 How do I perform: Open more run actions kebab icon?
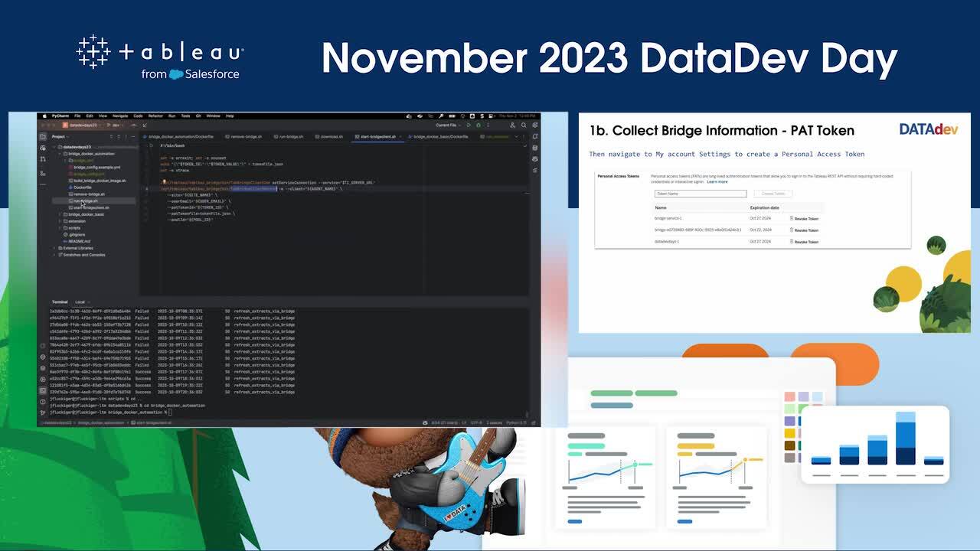point(488,126)
